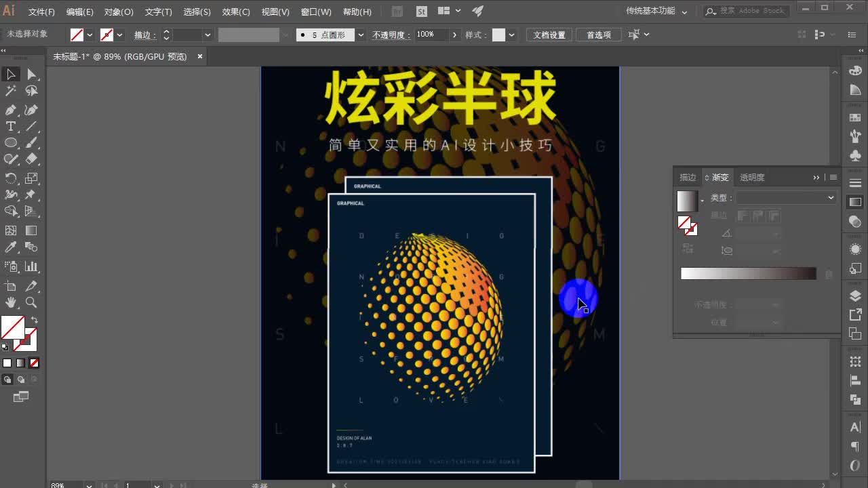The image size is (868, 488).
Task: Select the Paintbrush tool
Action: [x=31, y=143]
